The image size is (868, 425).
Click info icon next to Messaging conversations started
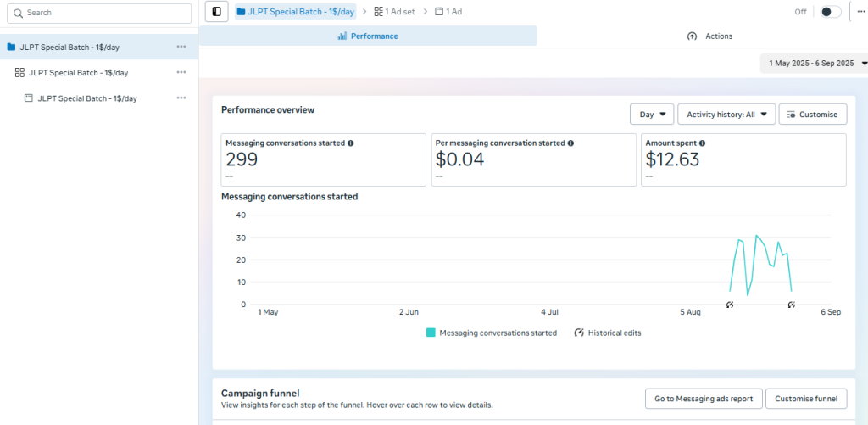tap(351, 143)
